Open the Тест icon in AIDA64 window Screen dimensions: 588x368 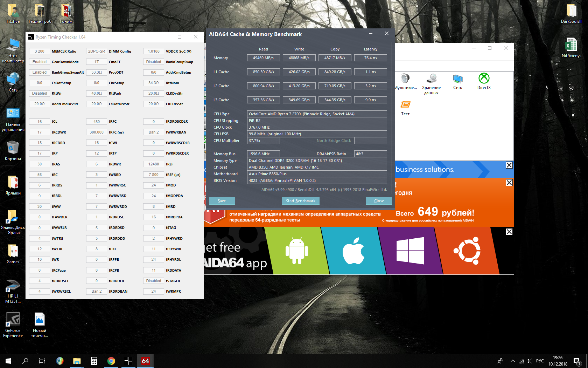pyautogui.click(x=405, y=108)
